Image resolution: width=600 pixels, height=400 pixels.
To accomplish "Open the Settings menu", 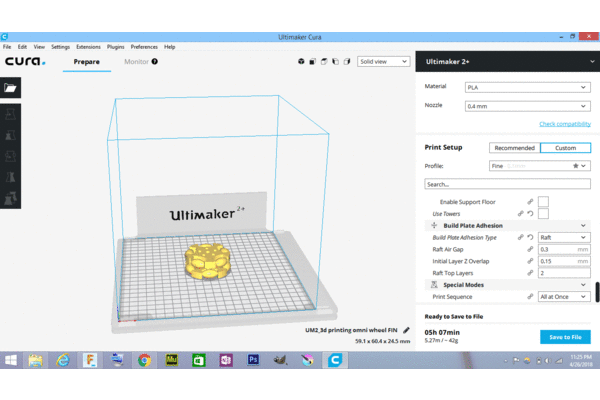I will pyautogui.click(x=60, y=47).
